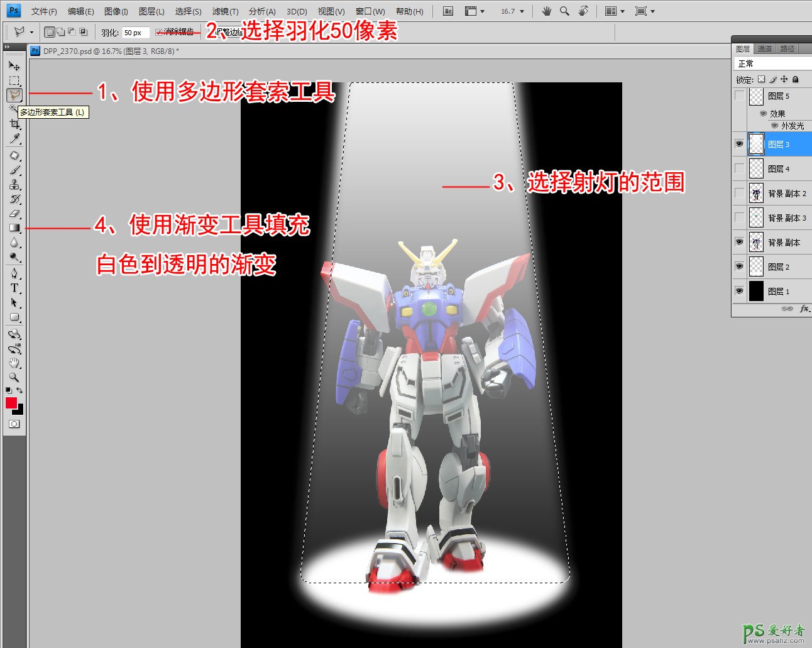Expand the arrange documents dropdown

pos(614,11)
